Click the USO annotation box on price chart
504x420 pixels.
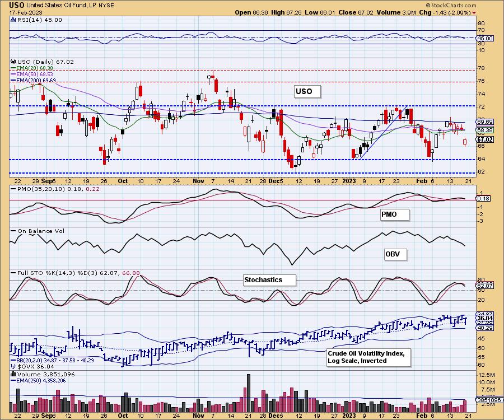tap(307, 92)
